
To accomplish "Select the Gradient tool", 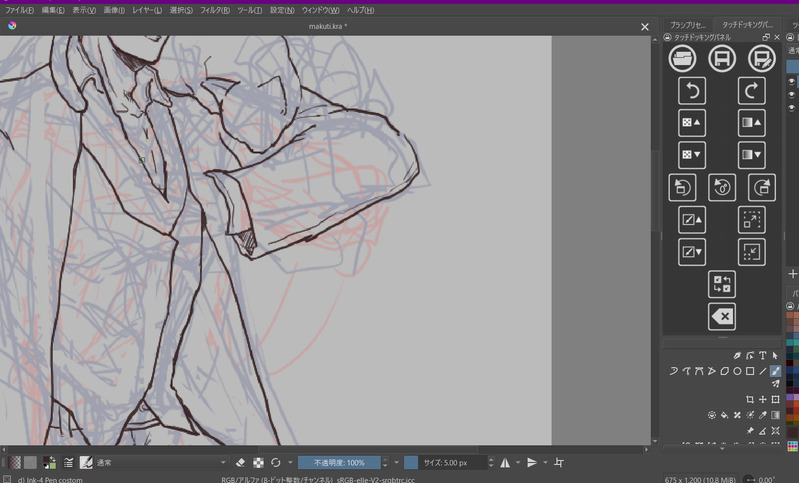I will (x=775, y=415).
